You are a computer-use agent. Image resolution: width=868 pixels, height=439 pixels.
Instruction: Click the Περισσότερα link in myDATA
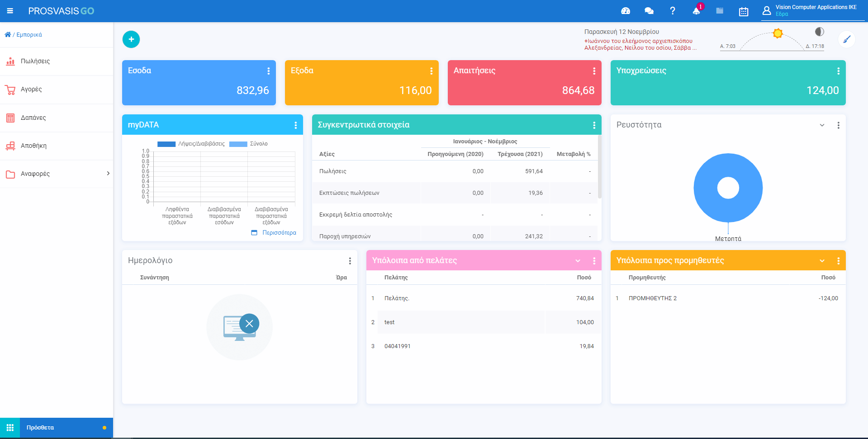274,232
